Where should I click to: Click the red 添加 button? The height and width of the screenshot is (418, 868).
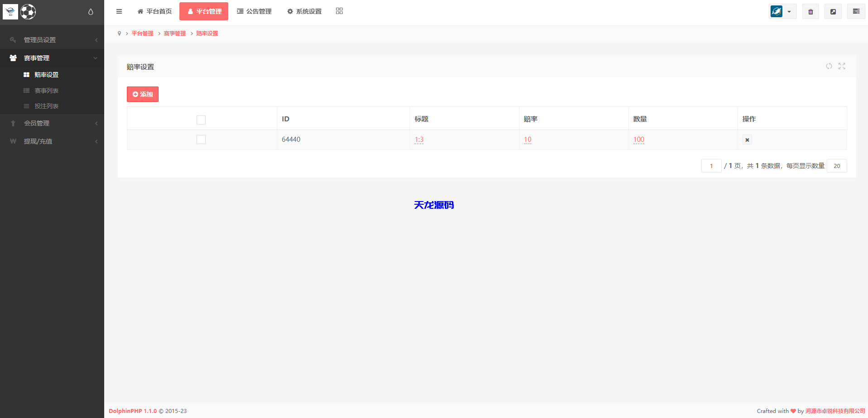pos(143,94)
